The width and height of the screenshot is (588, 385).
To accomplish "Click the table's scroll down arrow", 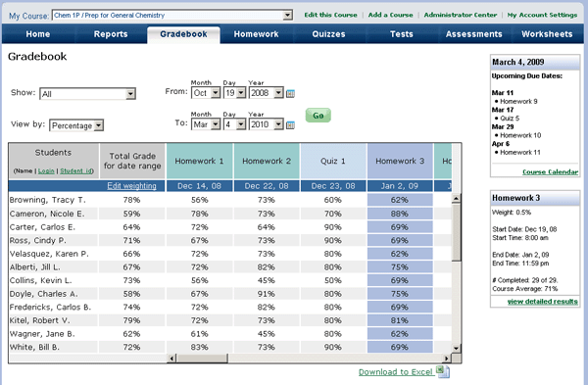I will pos(456,348).
